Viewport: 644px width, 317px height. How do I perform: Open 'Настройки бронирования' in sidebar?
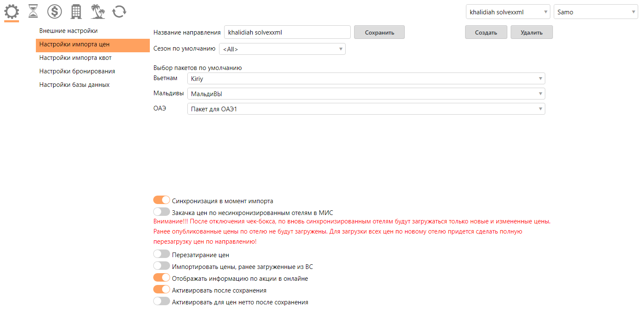point(77,71)
